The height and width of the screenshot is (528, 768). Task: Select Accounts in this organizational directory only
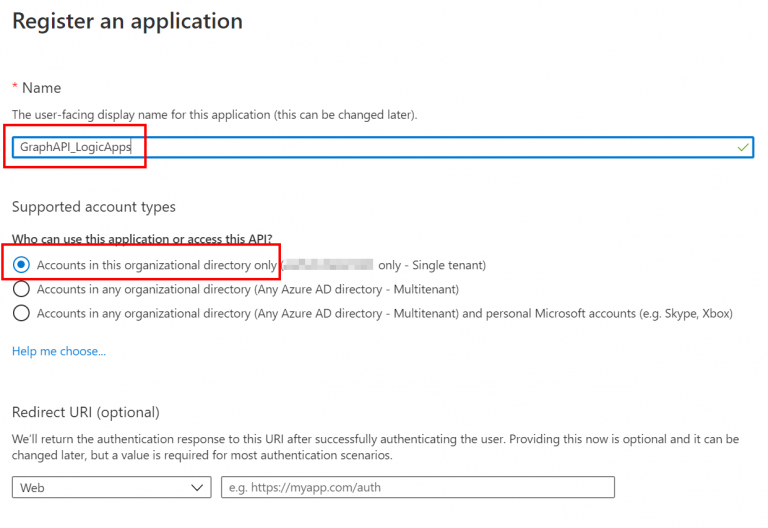pyautogui.click(x=21, y=264)
